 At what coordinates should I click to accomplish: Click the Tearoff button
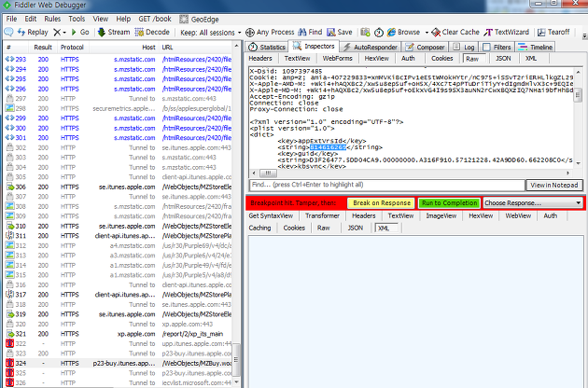point(553,33)
